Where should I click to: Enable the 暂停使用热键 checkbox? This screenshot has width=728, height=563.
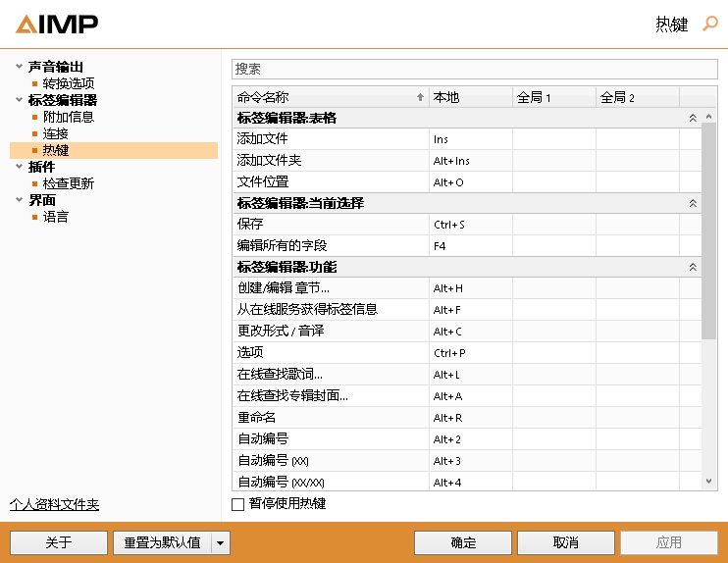tap(237, 504)
